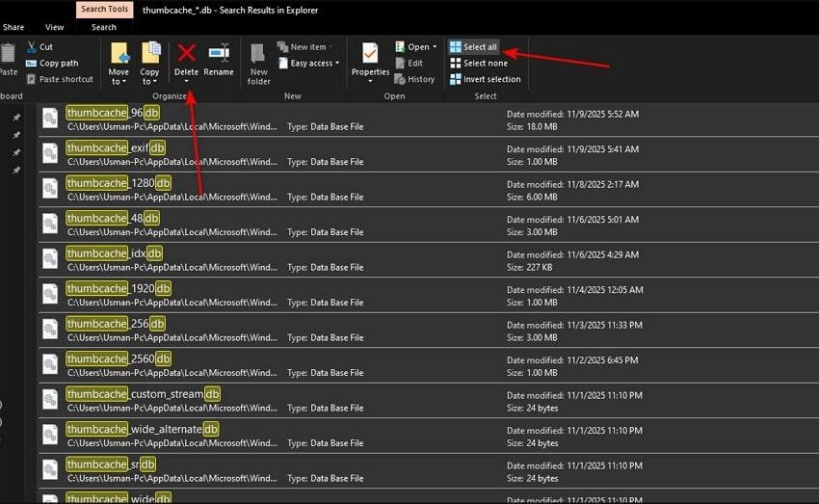819x504 pixels.
Task: Click History in the Open group
Action: (415, 79)
